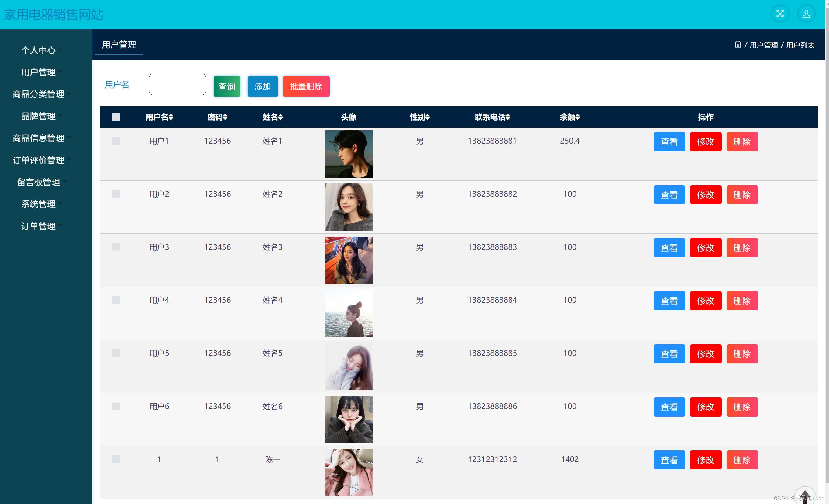Sort by 联系电话 column sort arrows
829x504 pixels.
tap(508, 117)
